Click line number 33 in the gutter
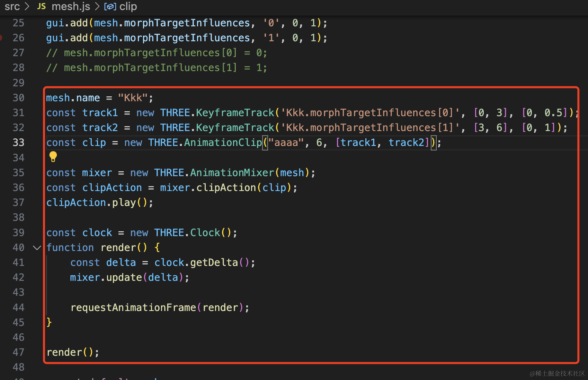588x380 pixels. [18, 142]
